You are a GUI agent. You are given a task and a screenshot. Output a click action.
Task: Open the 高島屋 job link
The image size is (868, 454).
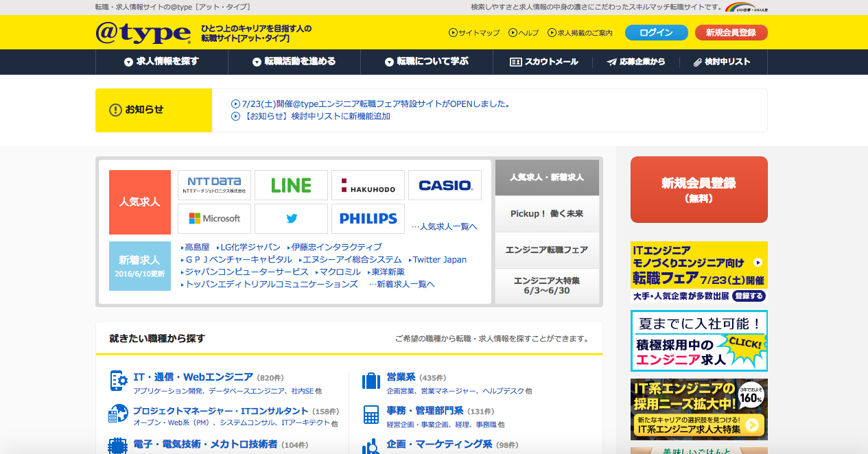tap(196, 247)
